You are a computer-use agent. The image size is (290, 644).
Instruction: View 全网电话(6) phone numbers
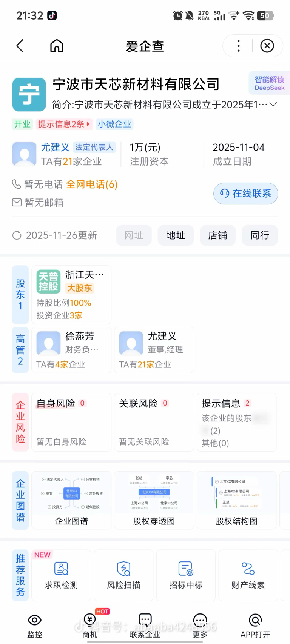pyautogui.click(x=92, y=184)
